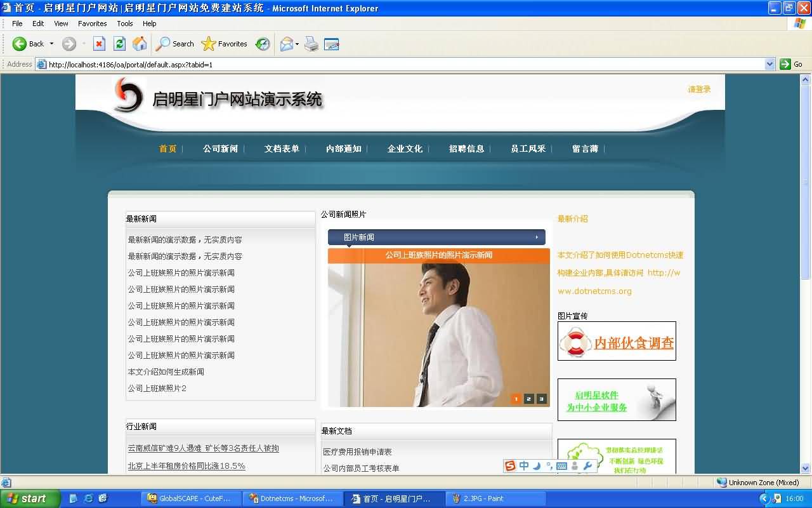The width and height of the screenshot is (812, 508).
Task: Click the Show Desktop quick launch icon
Action: pyautogui.click(x=74, y=498)
